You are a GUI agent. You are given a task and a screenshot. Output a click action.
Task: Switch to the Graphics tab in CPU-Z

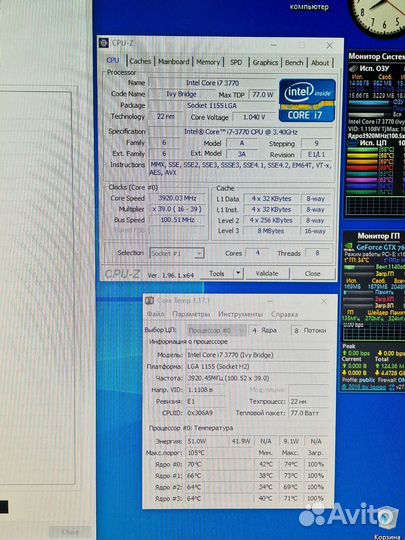click(x=265, y=63)
